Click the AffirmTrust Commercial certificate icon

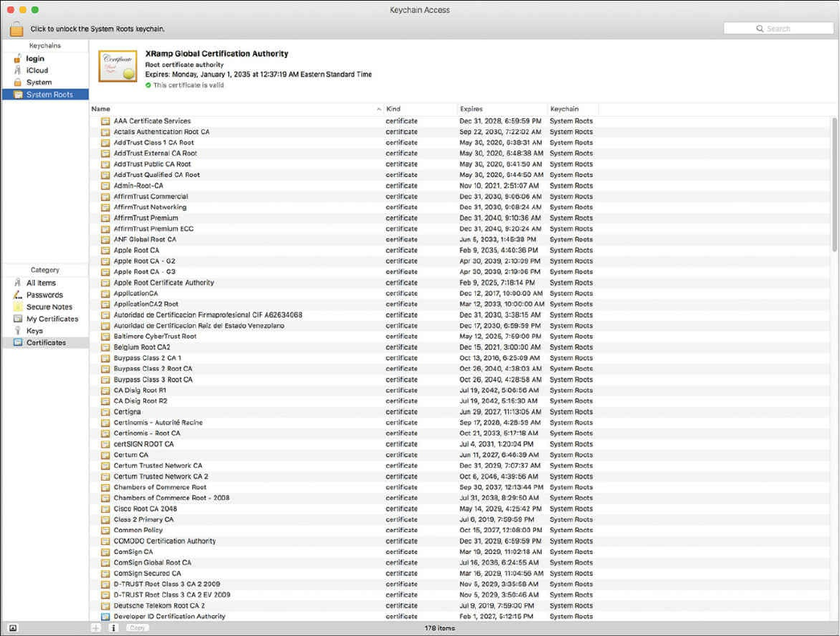point(105,197)
